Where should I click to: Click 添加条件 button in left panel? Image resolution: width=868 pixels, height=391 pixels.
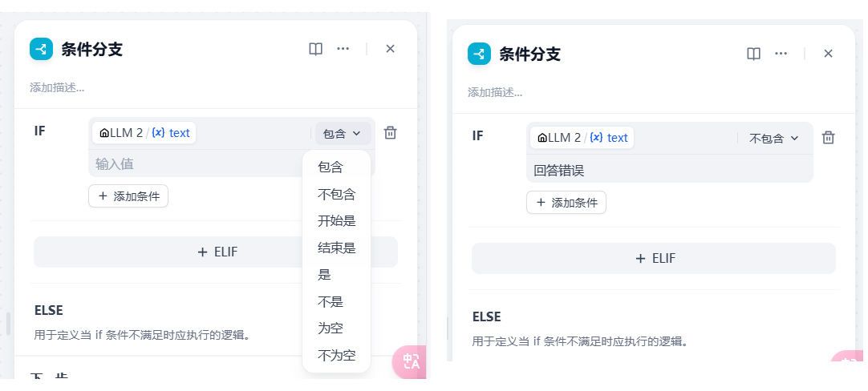128,195
